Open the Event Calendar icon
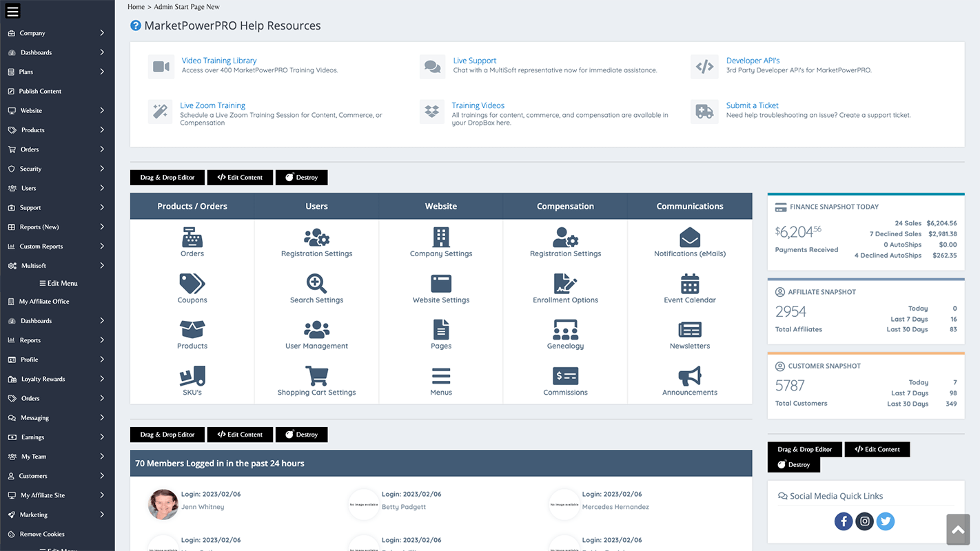 click(x=690, y=283)
